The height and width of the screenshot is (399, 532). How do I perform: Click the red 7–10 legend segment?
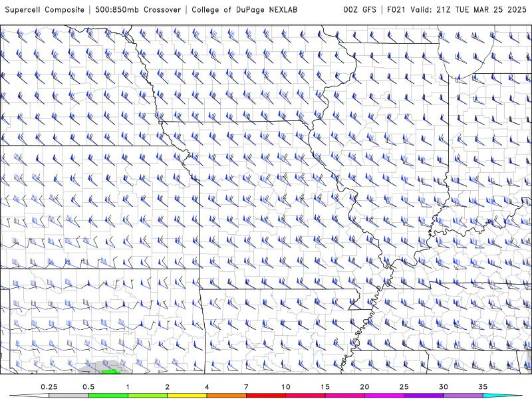(266, 396)
